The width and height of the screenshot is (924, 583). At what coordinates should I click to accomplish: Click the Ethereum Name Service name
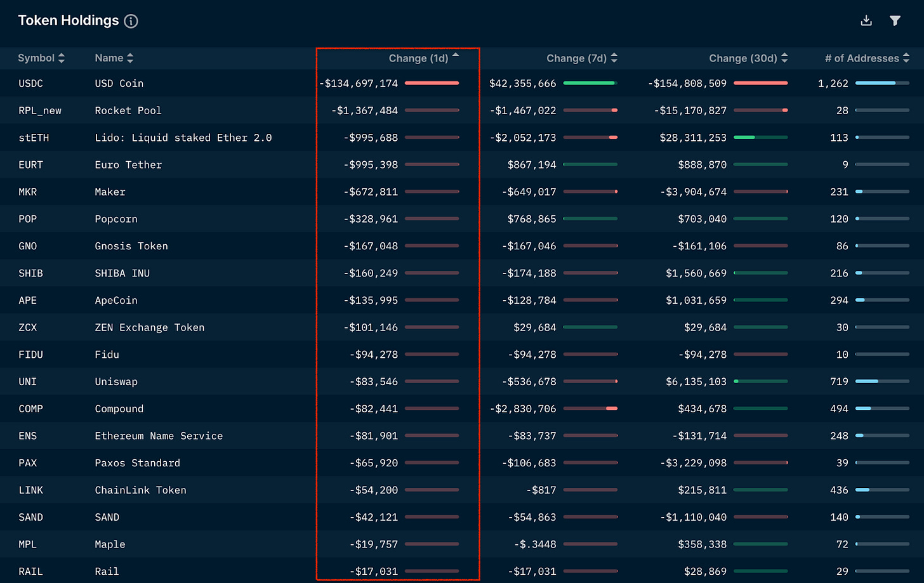coord(159,436)
